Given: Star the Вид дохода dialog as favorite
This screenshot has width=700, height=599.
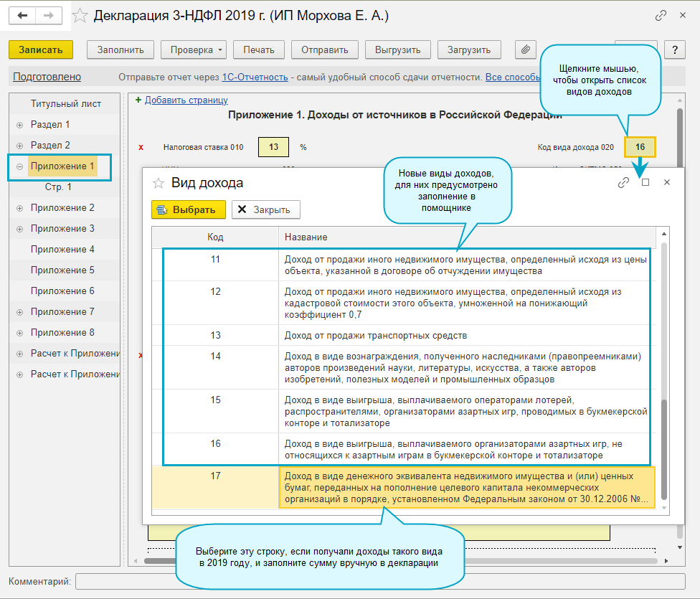Looking at the screenshot, I should tap(159, 183).
